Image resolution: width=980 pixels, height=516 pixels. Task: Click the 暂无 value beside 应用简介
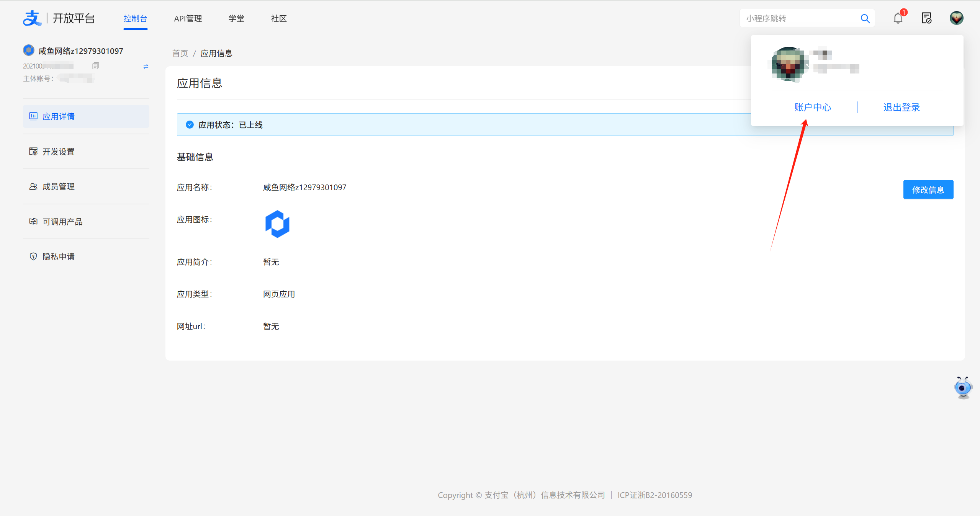tap(271, 262)
